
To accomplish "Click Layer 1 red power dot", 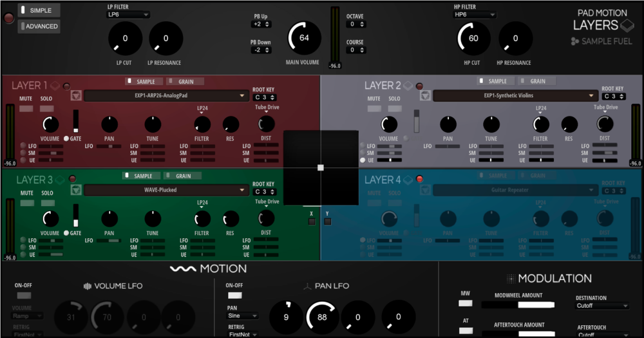I will click(66, 86).
